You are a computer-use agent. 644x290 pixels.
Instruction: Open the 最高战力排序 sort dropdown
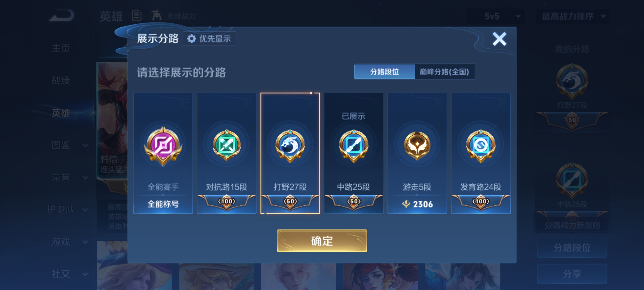(572, 16)
